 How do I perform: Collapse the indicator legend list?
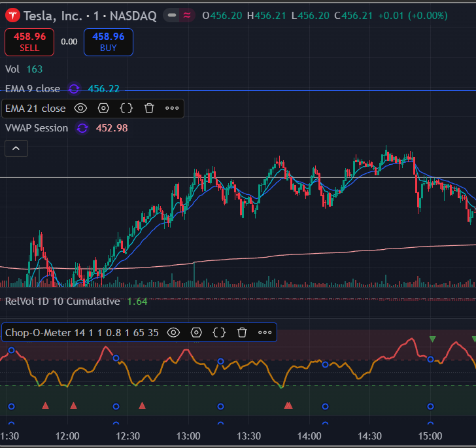coord(16,148)
